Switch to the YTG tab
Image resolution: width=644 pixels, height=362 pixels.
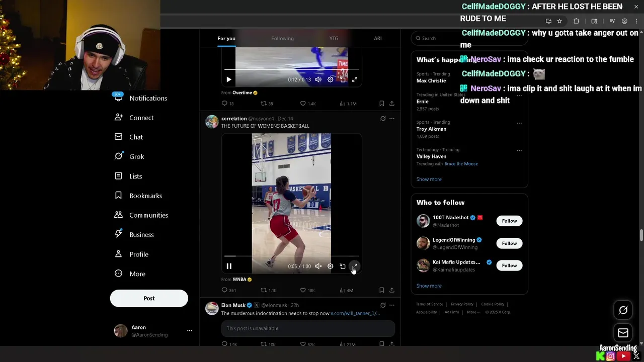(334, 38)
